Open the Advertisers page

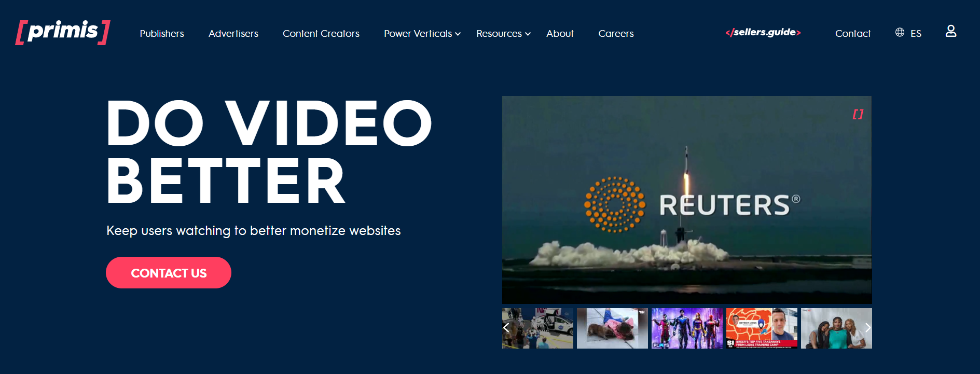(x=233, y=34)
